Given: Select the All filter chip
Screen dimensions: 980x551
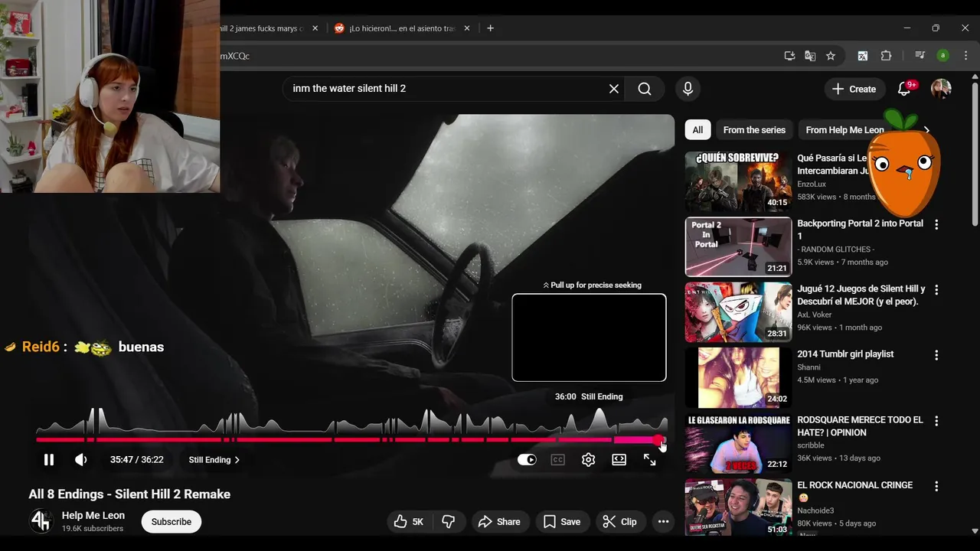Looking at the screenshot, I should coord(697,130).
